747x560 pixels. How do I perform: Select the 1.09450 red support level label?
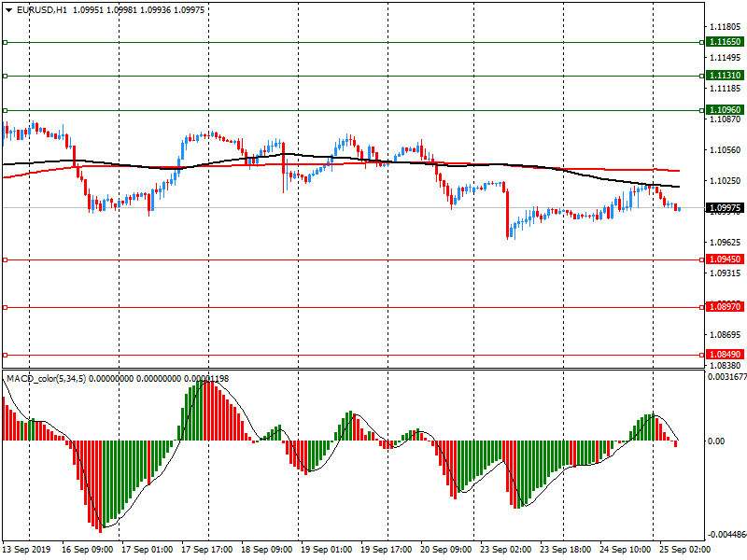click(x=725, y=259)
